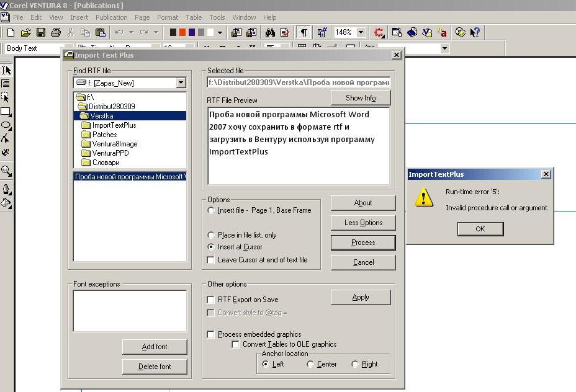Screen dimensions: 576x392
Task: Select the Paragraph text tool in toolbox
Action: (x=6, y=84)
